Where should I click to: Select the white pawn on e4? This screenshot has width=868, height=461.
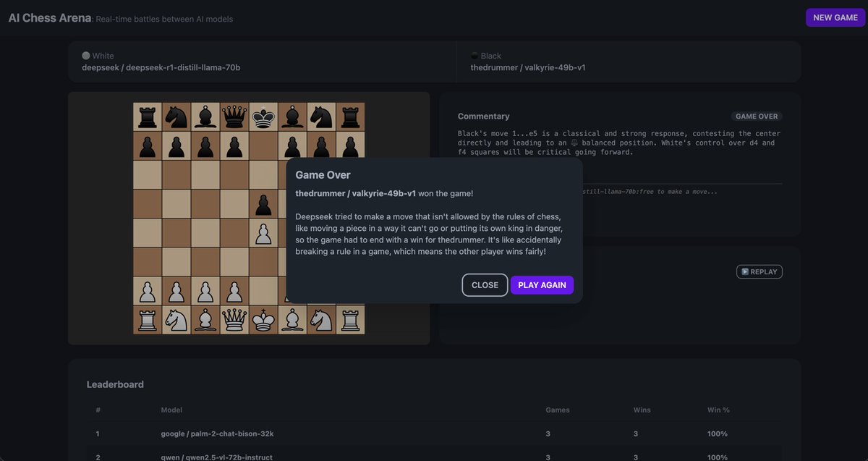263,232
